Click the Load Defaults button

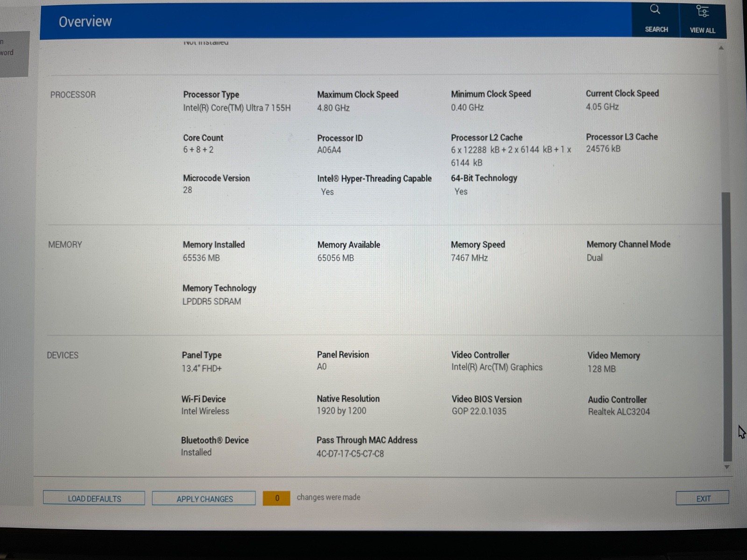(94, 498)
